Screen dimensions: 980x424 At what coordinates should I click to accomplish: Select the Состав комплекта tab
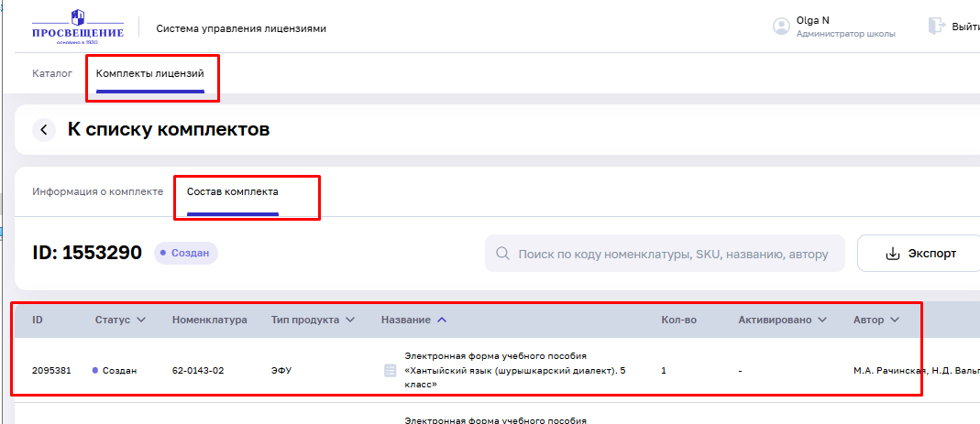click(233, 192)
